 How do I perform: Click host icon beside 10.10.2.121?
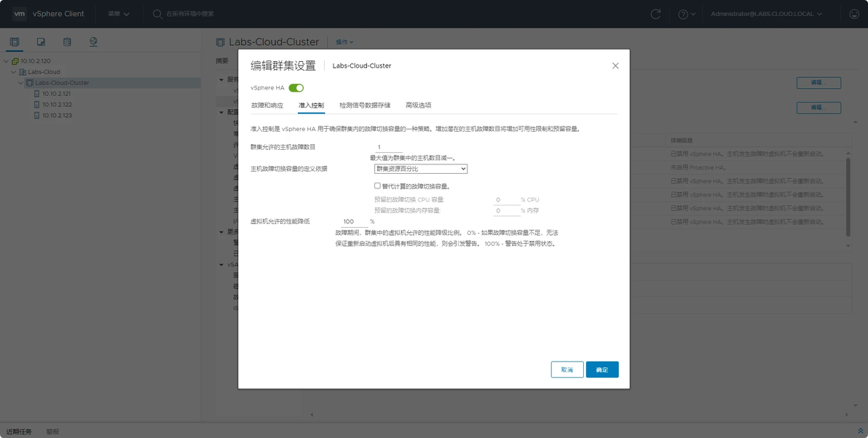[x=37, y=94]
